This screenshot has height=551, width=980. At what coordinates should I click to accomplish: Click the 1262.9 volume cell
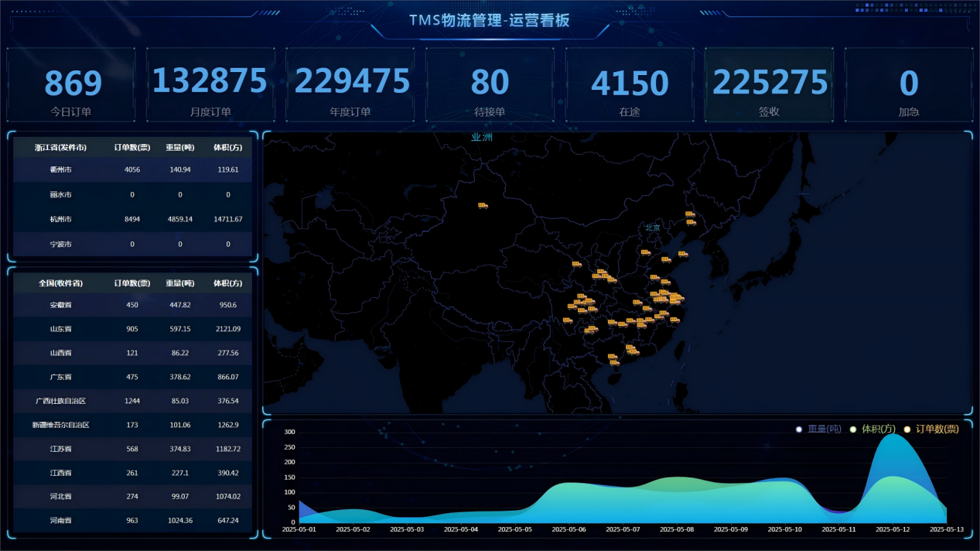(228, 425)
